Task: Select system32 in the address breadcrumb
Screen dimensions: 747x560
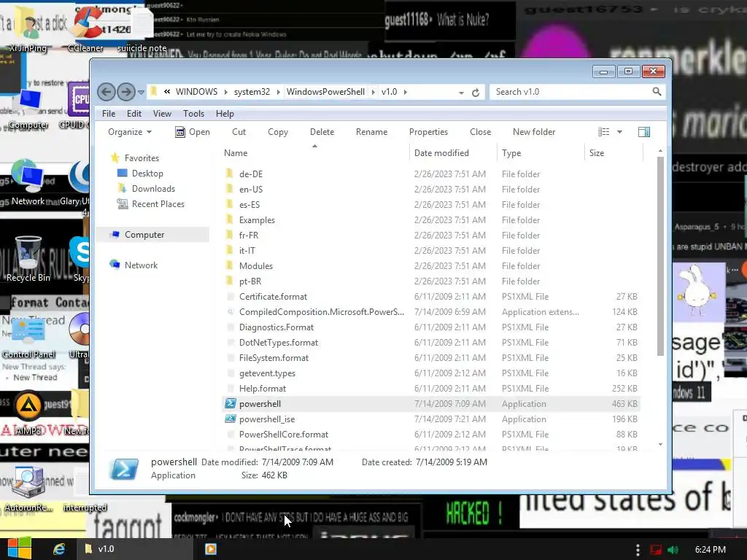Action: pos(252,92)
